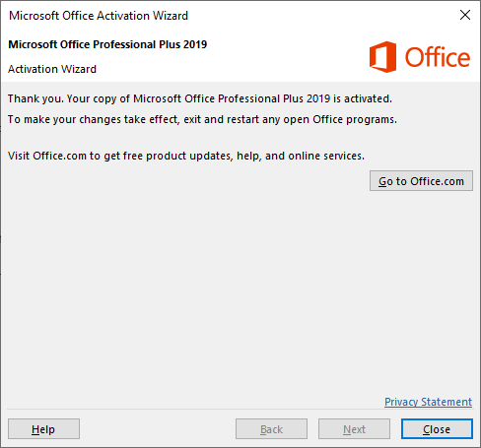Click the Thank you activation confirmation message
Viewport: 481px width, 448px height.
click(200, 98)
